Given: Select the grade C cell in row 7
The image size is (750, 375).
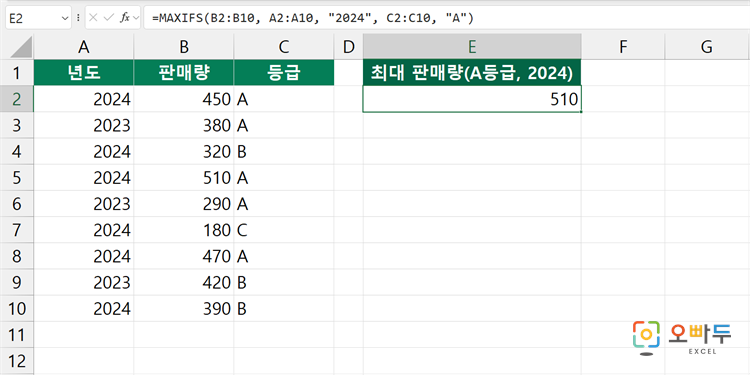Looking at the screenshot, I should [284, 231].
